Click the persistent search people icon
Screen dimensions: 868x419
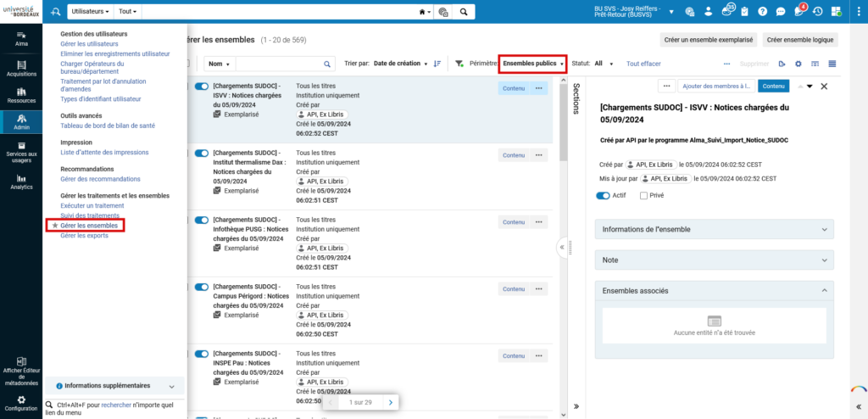55,12
